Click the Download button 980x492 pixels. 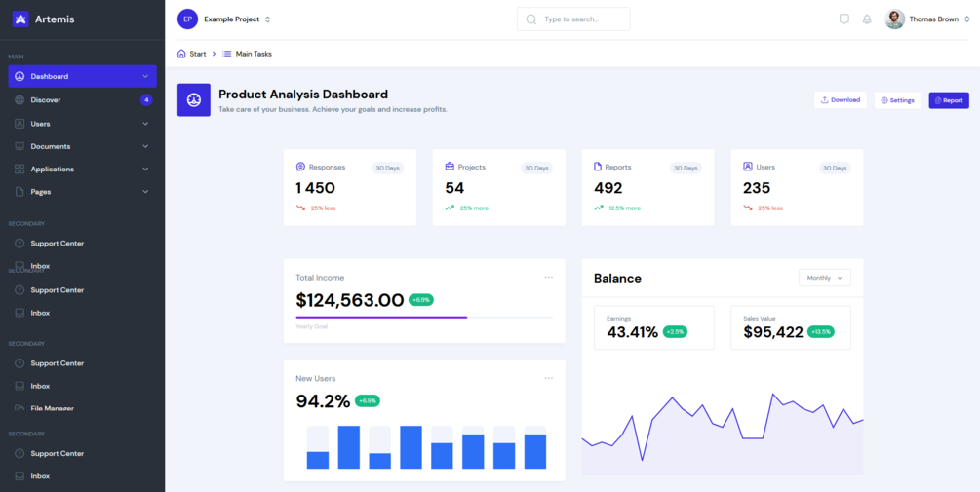(840, 100)
